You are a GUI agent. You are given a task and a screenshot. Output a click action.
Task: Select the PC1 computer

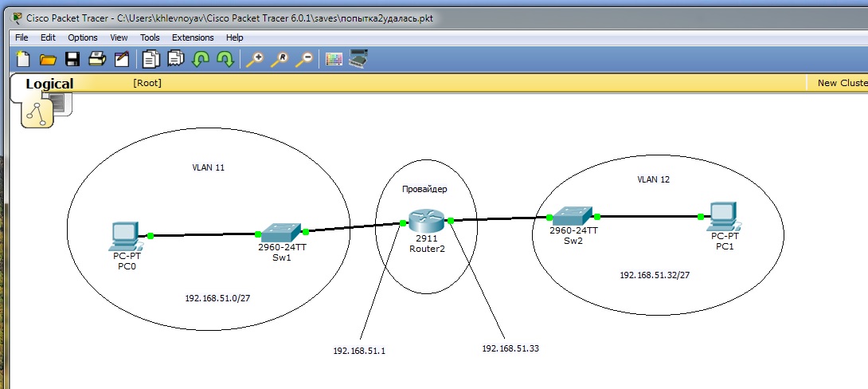[x=725, y=218]
